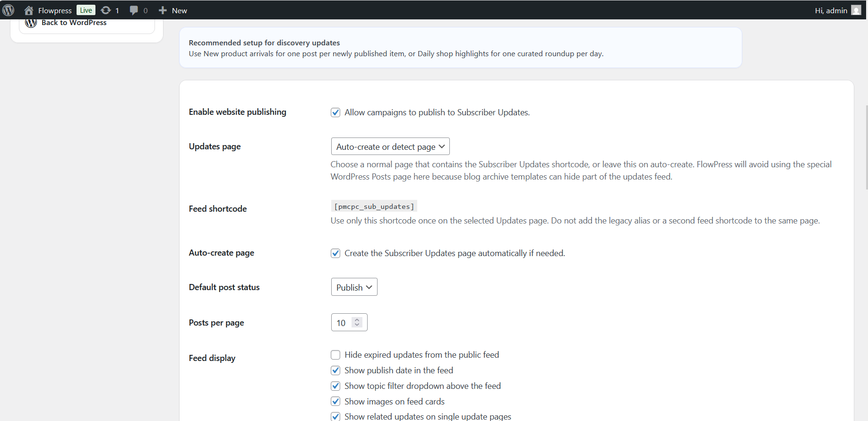Open the Updates page dropdown
This screenshot has height=421, width=868.
point(390,146)
